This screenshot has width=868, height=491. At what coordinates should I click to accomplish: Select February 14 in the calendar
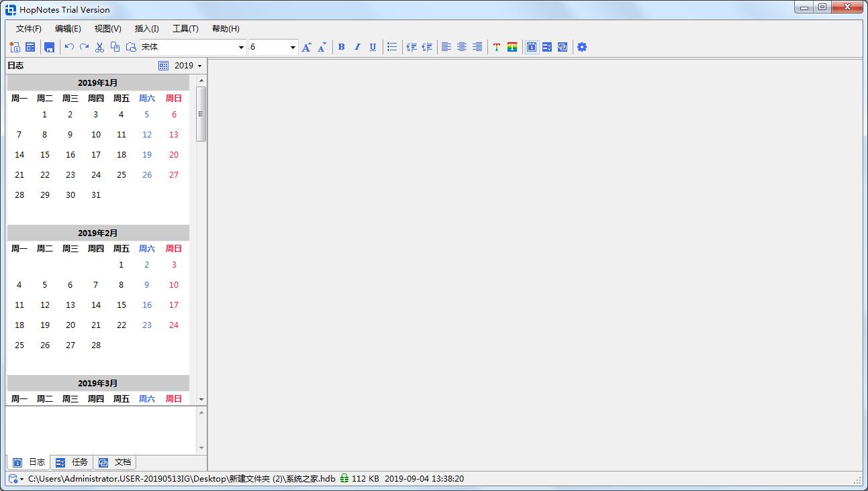point(96,305)
